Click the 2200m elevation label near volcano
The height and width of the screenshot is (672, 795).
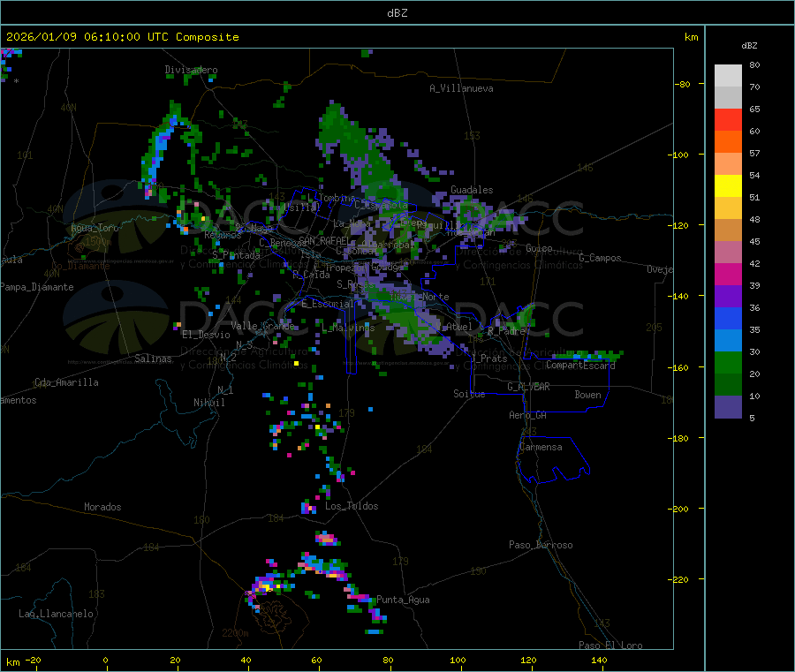[x=235, y=633]
